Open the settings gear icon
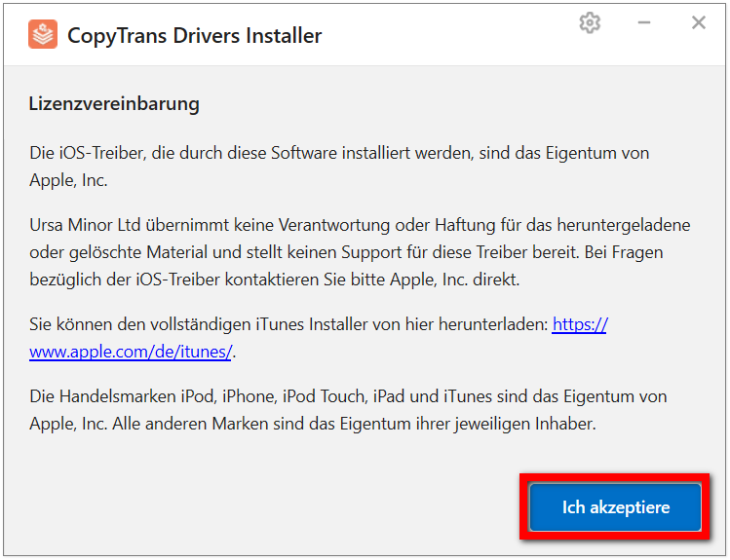The image size is (730, 560). point(590,22)
